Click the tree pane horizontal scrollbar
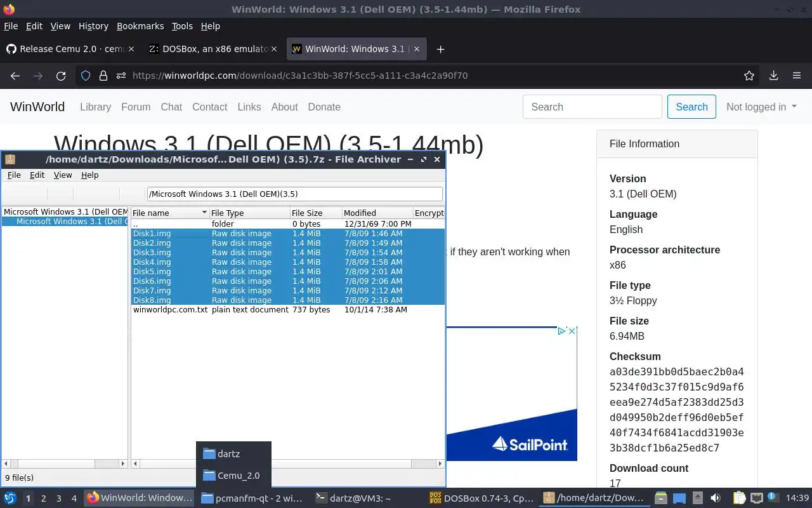This screenshot has width=812, height=508. click(x=65, y=464)
